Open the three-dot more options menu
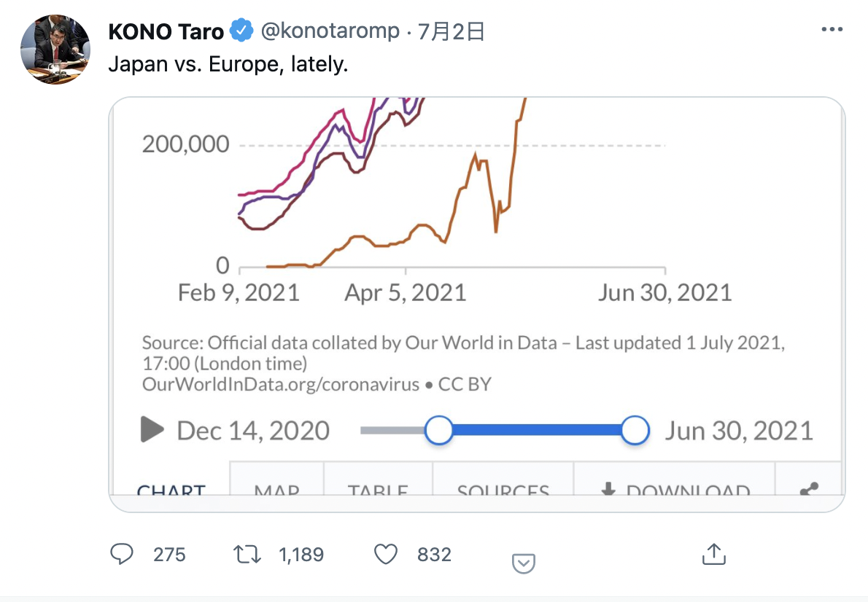This screenshot has height=602, width=868. click(832, 29)
